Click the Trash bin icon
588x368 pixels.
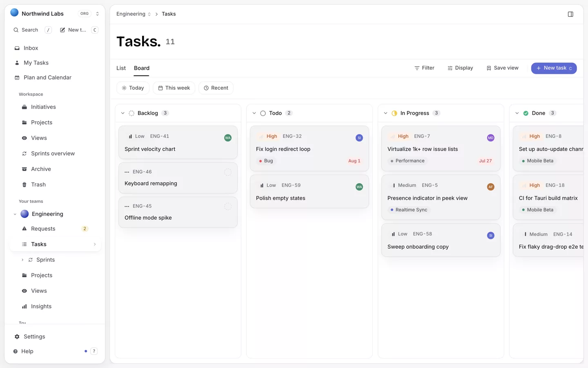point(24,185)
